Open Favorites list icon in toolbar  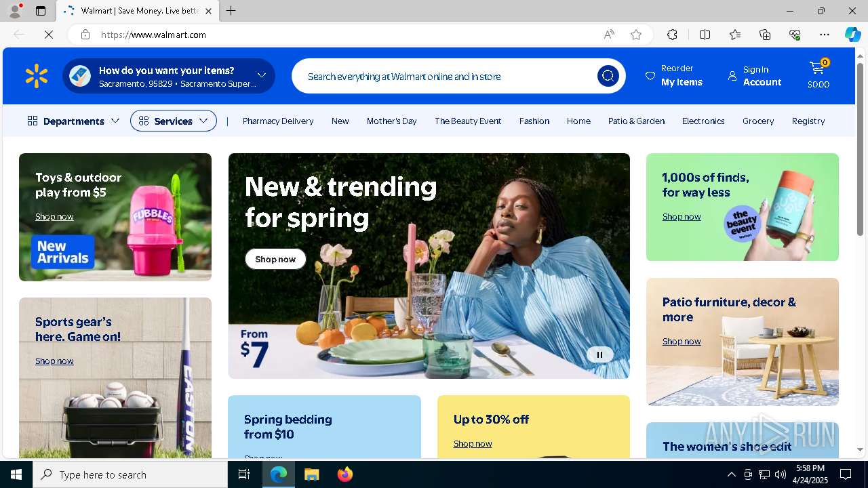click(735, 35)
